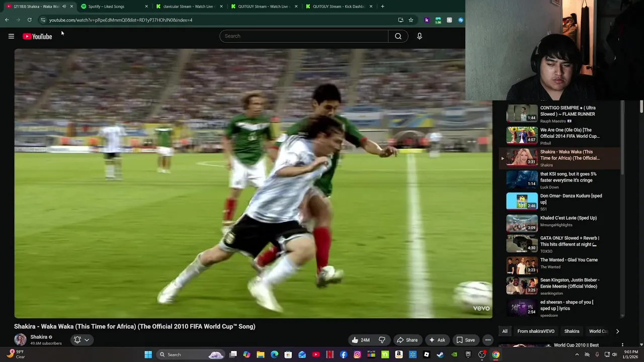Image resolution: width=644 pixels, height=362 pixels.
Task: Open the green 1.00 speed extension
Action: [x=438, y=20]
